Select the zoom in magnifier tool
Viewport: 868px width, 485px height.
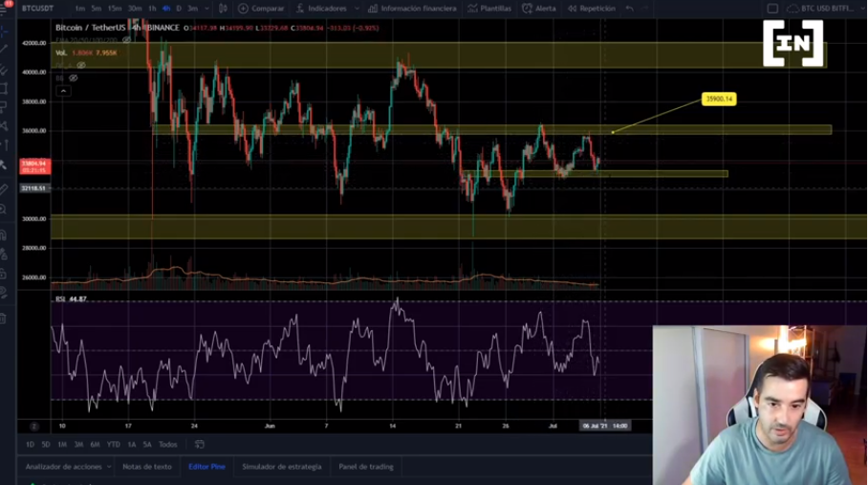(3, 209)
